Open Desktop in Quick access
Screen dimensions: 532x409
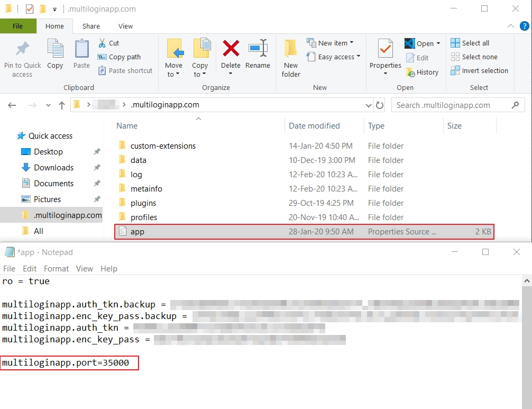[x=48, y=152]
